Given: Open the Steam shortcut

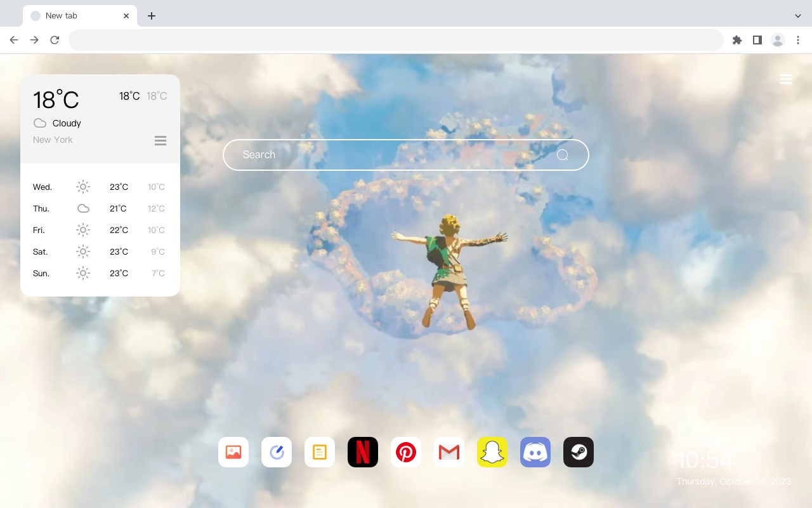Looking at the screenshot, I should [x=579, y=452].
